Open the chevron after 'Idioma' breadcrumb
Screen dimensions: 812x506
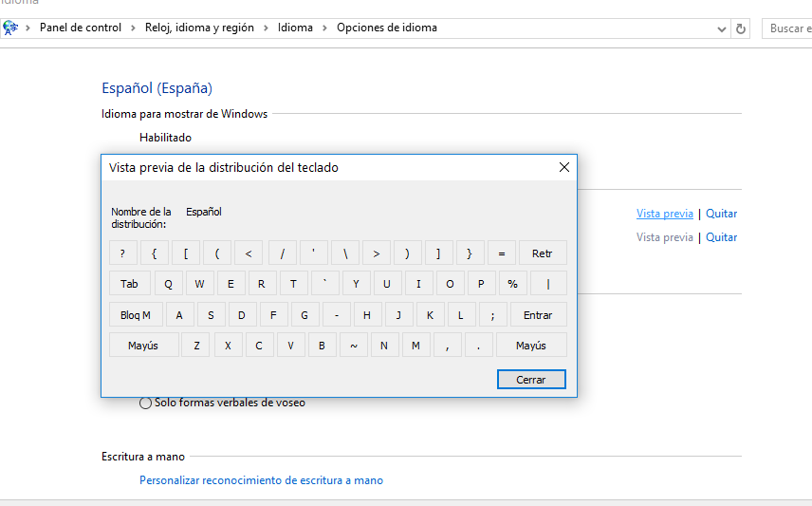click(x=324, y=28)
